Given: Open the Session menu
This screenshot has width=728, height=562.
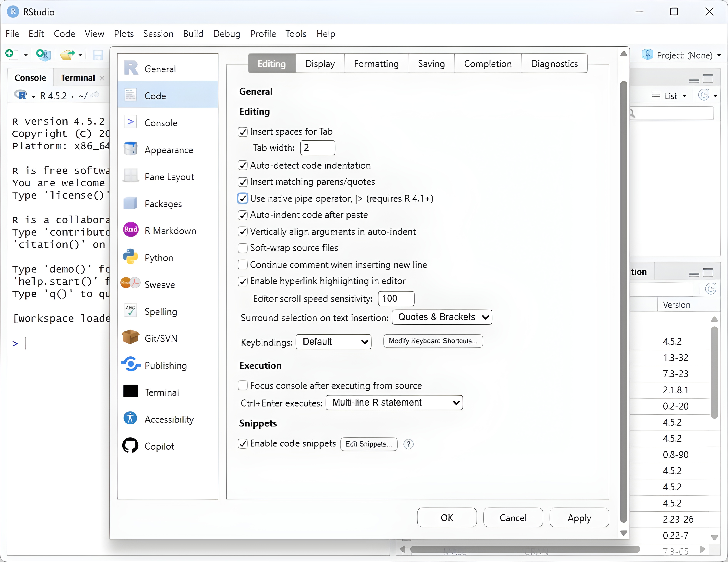Looking at the screenshot, I should pyautogui.click(x=158, y=34).
